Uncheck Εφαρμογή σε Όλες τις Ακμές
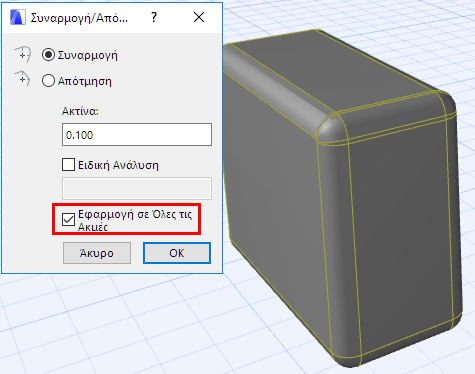 (x=68, y=220)
